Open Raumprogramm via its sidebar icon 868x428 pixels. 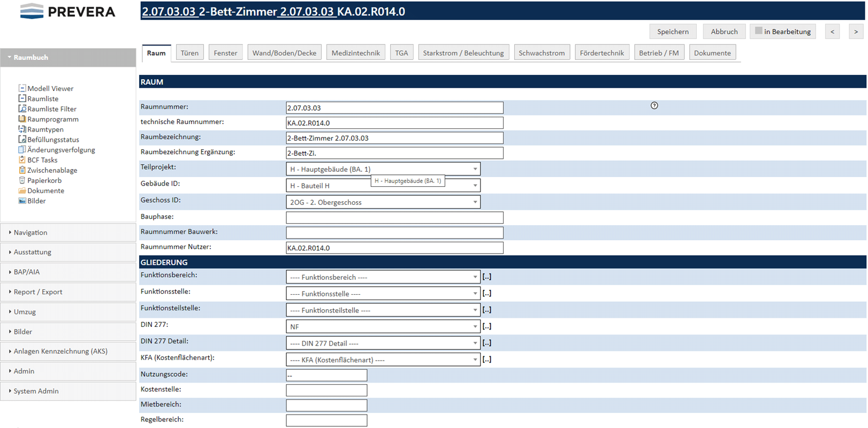point(22,119)
